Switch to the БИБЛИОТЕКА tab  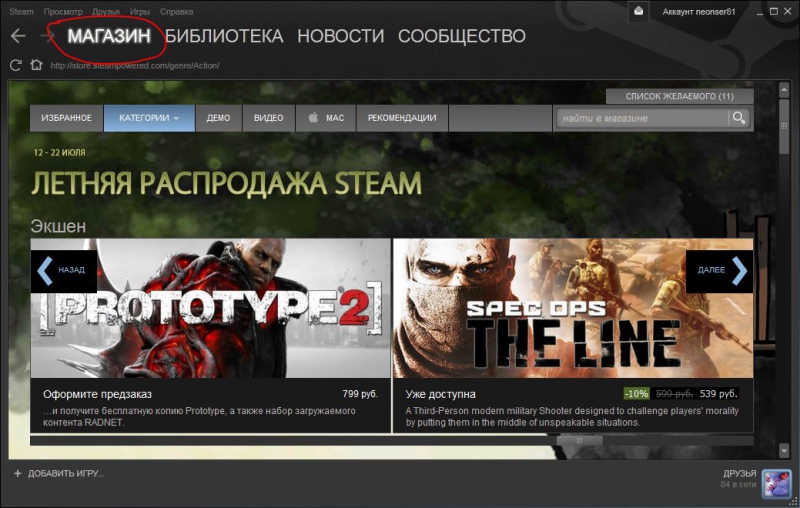point(224,36)
